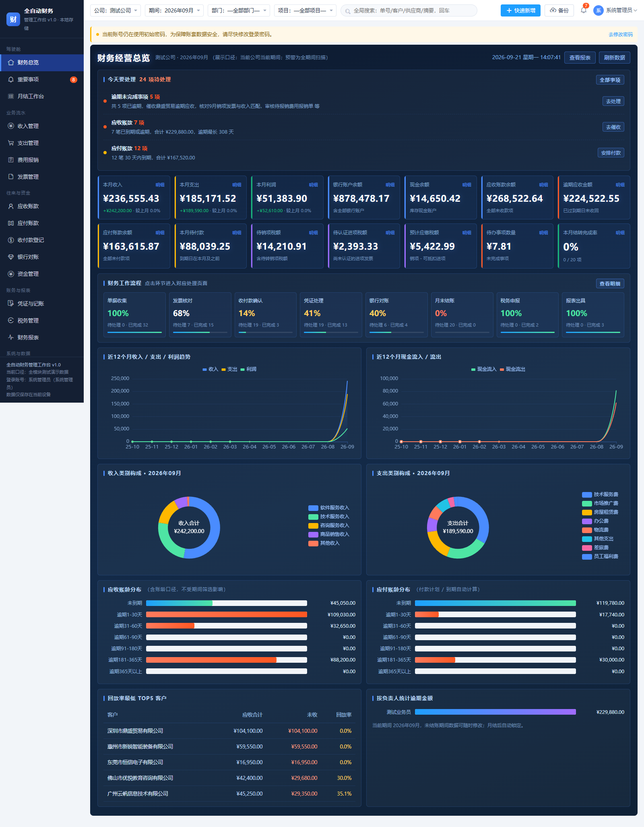Click the 备份 button
Viewport: 644px width, 827px height.
point(559,10)
